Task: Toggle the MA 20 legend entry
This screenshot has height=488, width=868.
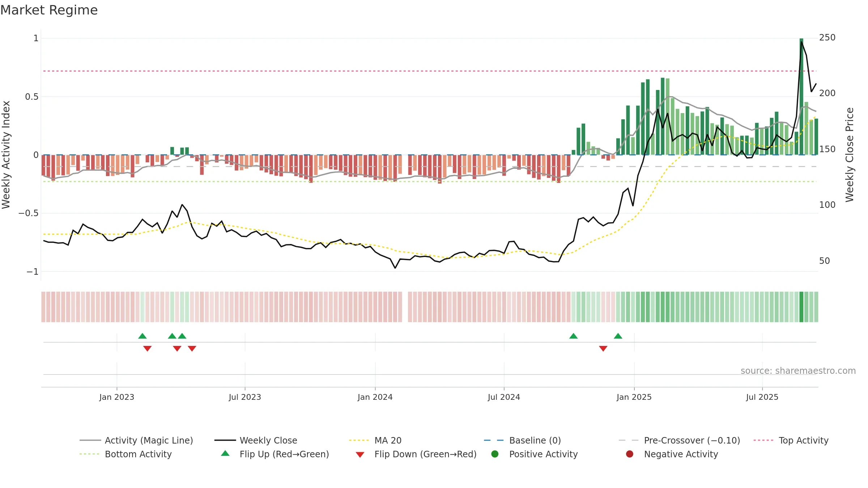Action: pyautogui.click(x=375, y=440)
